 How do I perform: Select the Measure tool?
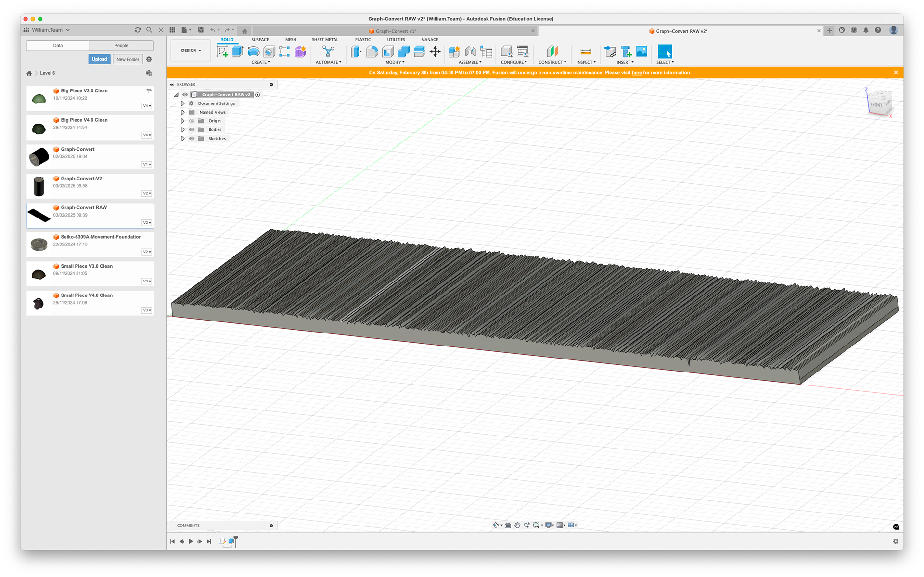pos(586,51)
